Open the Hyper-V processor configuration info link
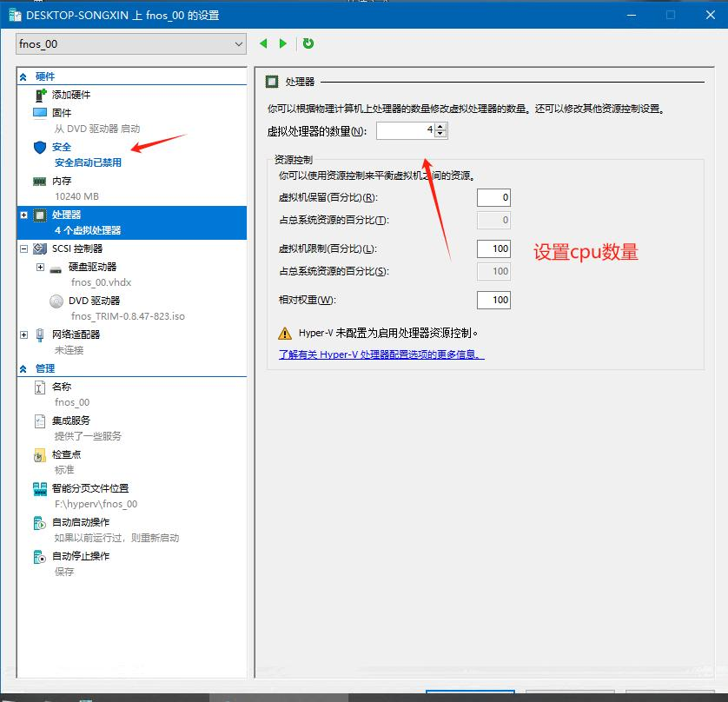 381,354
